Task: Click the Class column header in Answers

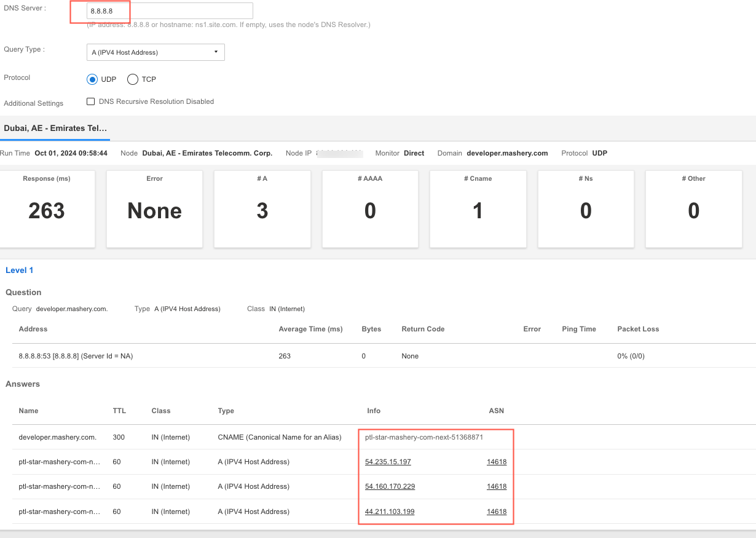Action: (161, 411)
